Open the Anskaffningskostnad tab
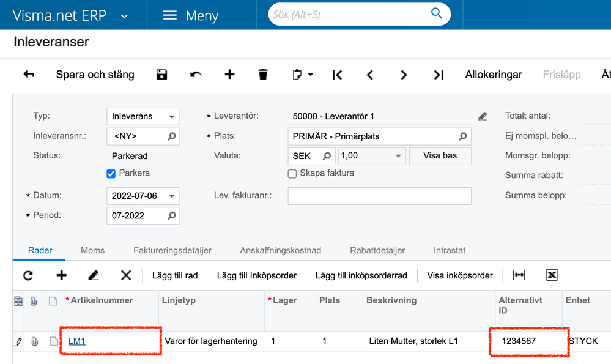Screen dimensions: 611x364 click(x=281, y=250)
